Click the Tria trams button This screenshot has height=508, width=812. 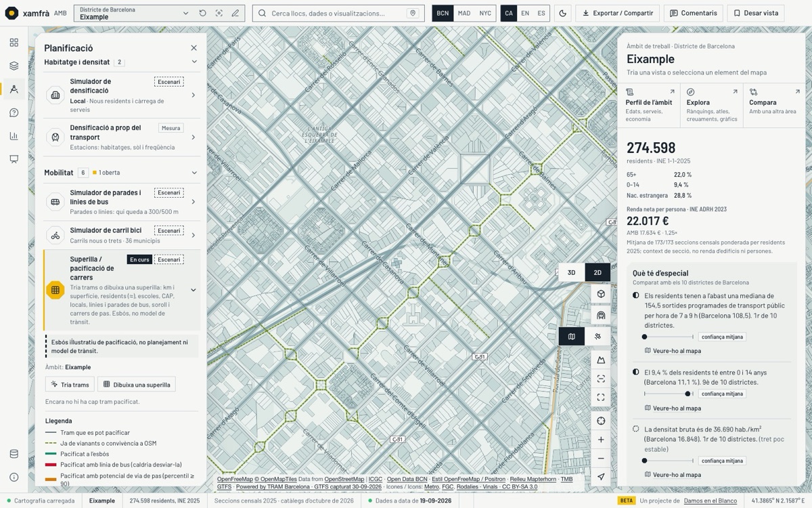coord(70,384)
